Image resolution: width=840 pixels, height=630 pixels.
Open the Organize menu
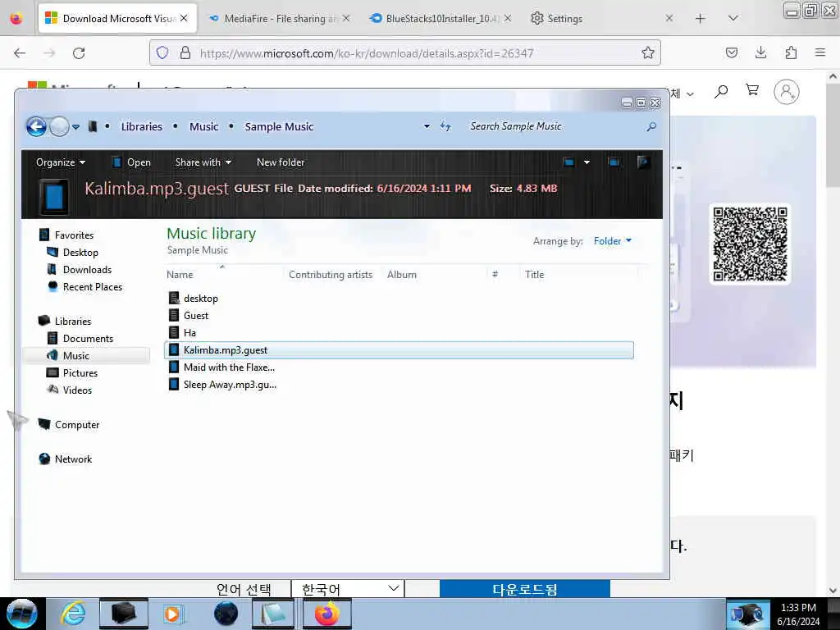coord(61,162)
